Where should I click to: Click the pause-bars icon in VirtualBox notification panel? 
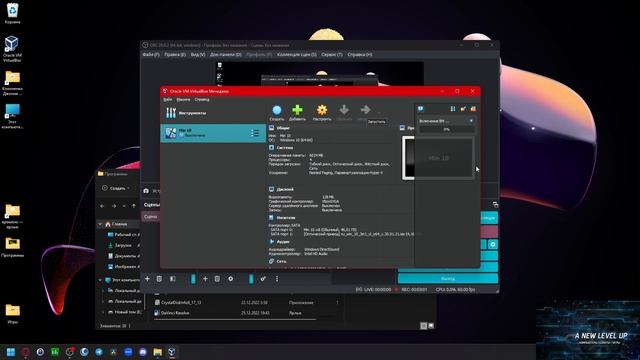click(x=453, y=109)
